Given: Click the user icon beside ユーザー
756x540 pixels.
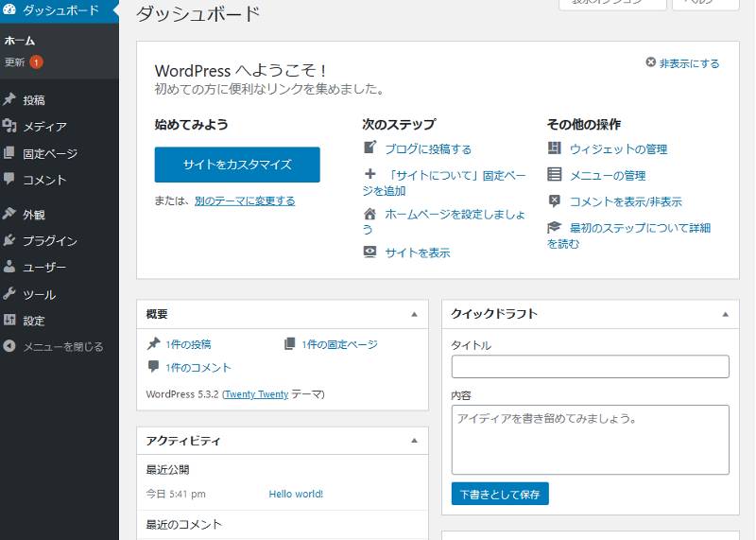Looking at the screenshot, I should [x=9, y=267].
